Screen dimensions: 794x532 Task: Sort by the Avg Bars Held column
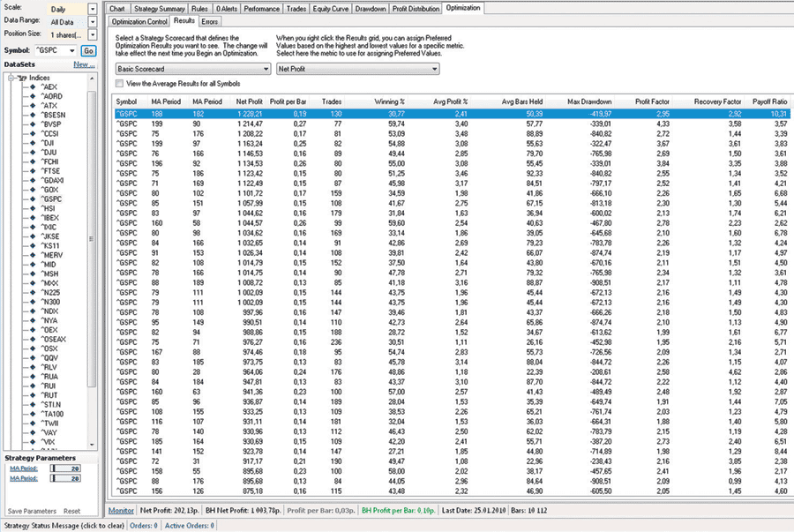point(522,101)
